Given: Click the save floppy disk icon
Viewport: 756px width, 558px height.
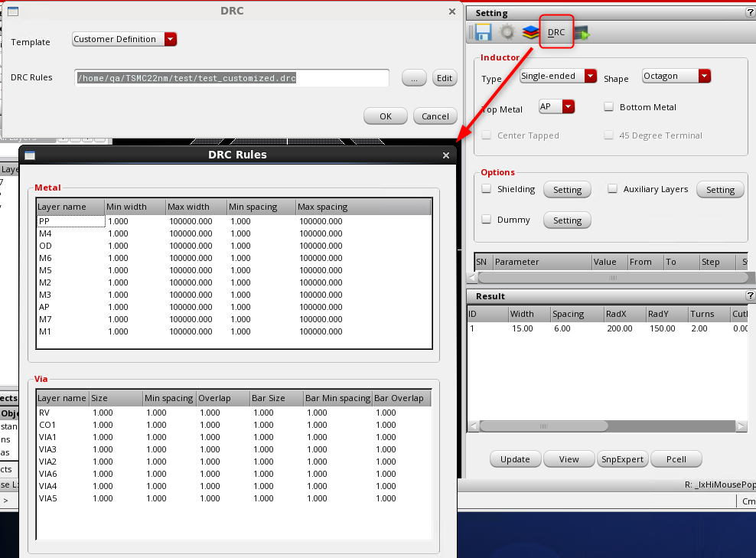Looking at the screenshot, I should tap(483, 32).
